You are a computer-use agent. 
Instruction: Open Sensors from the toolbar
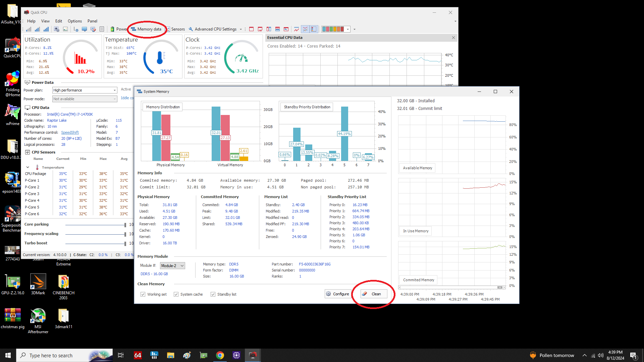click(x=176, y=29)
